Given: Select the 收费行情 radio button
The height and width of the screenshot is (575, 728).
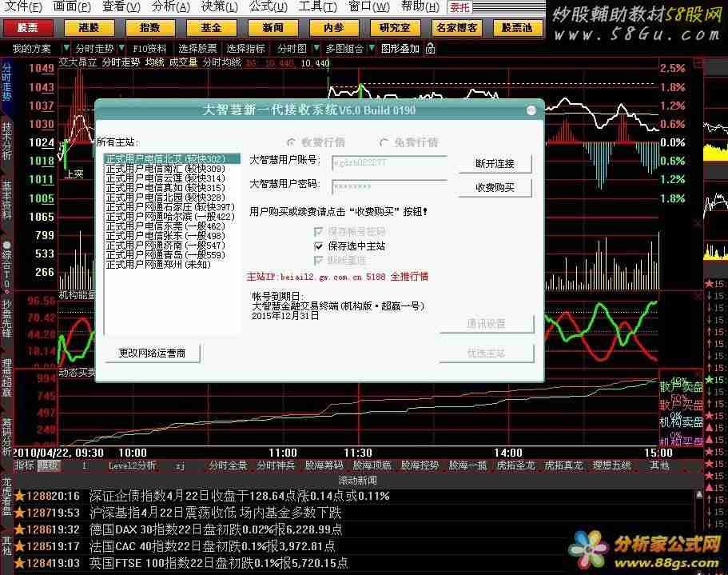Looking at the screenshot, I should pos(291,142).
